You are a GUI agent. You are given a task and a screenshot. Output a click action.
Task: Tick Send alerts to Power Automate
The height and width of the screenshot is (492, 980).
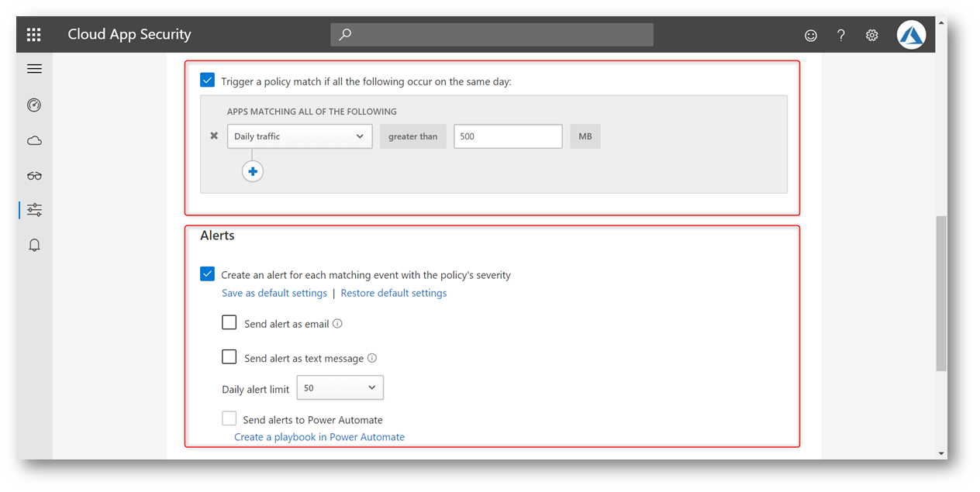pyautogui.click(x=229, y=418)
